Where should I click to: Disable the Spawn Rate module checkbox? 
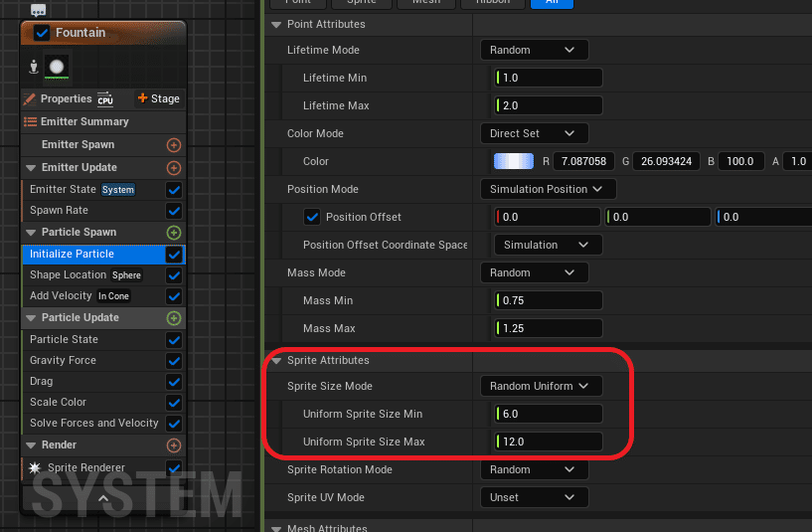coord(174,211)
